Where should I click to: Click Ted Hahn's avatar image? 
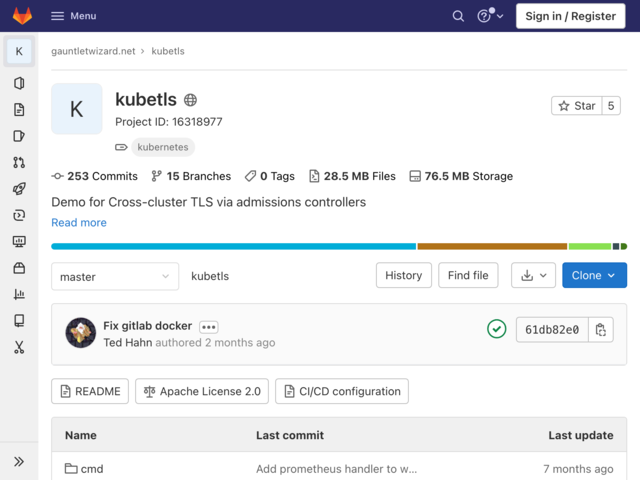81,333
